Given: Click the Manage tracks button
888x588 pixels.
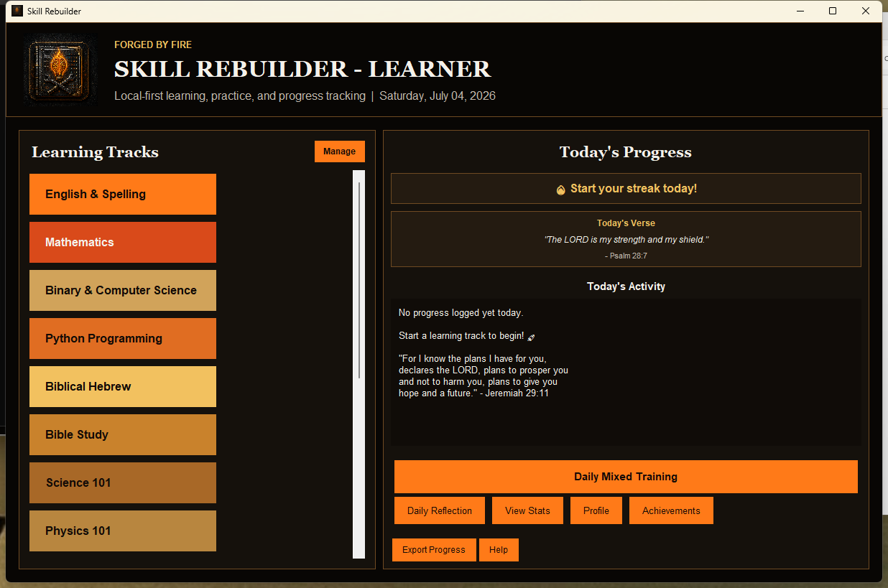Looking at the screenshot, I should (x=340, y=151).
